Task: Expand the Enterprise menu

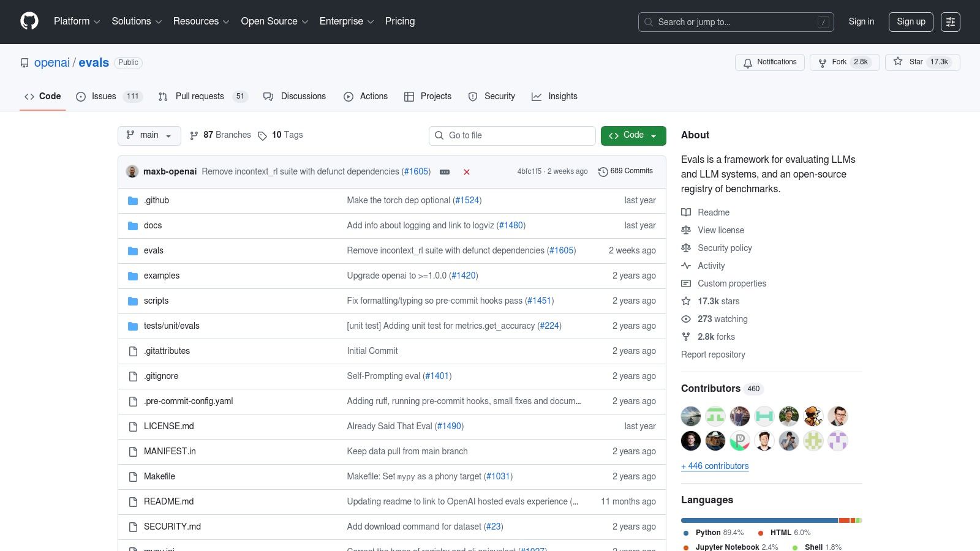Action: click(347, 21)
